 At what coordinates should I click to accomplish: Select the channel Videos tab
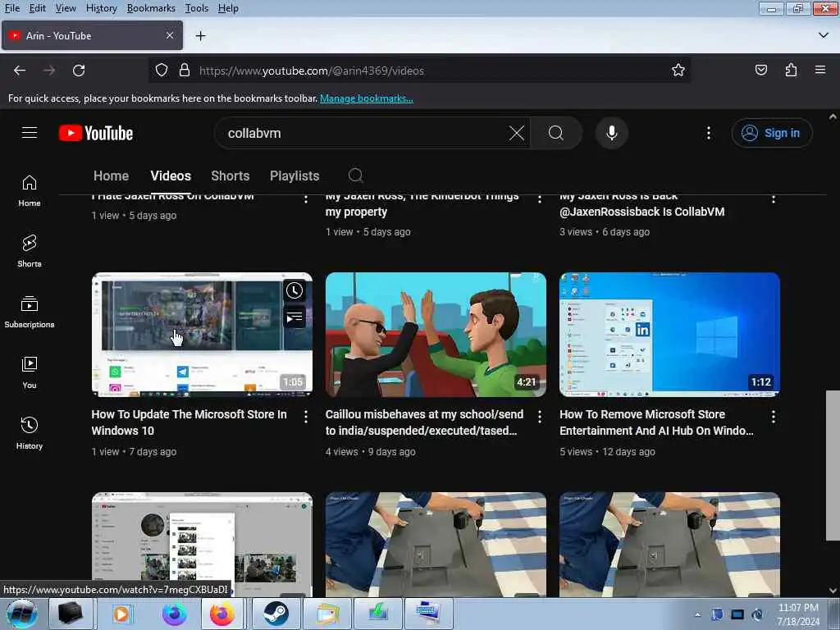coord(171,176)
